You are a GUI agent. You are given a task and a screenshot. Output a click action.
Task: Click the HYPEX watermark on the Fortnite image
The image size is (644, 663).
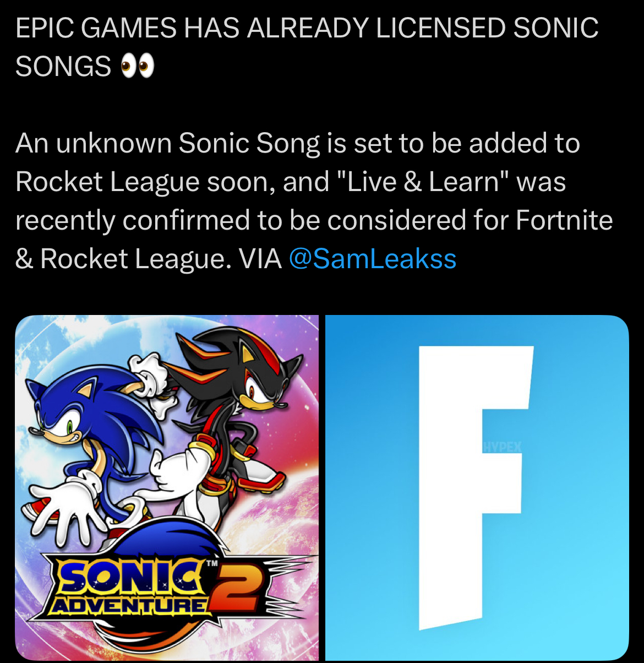[x=502, y=446]
